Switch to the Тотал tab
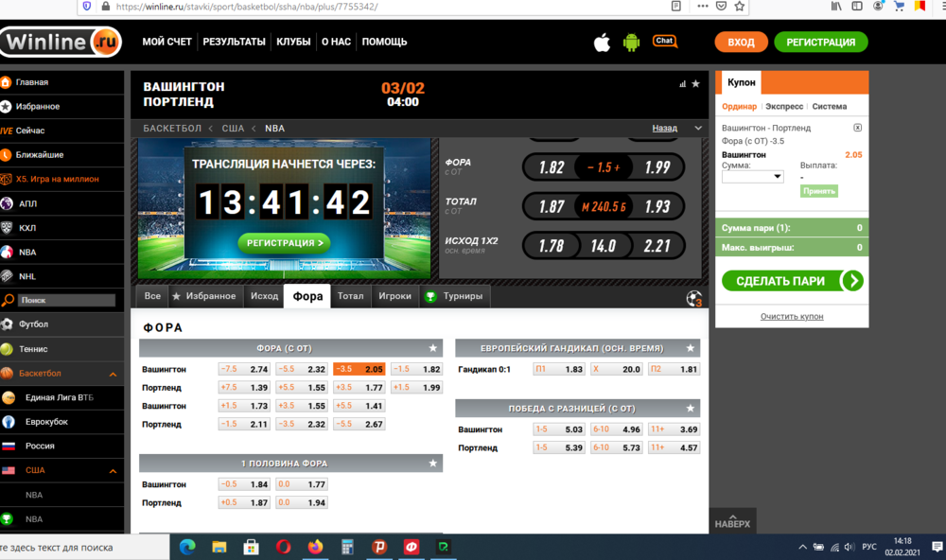946x560 pixels. coord(351,296)
